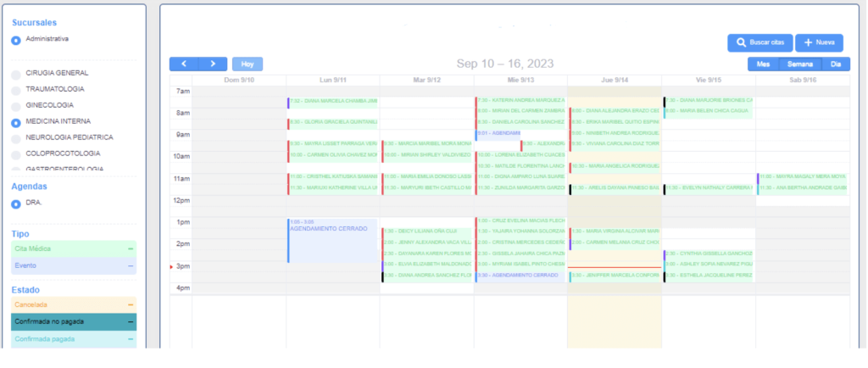Select the Semana view tab
The image size is (868, 368).
tap(800, 64)
